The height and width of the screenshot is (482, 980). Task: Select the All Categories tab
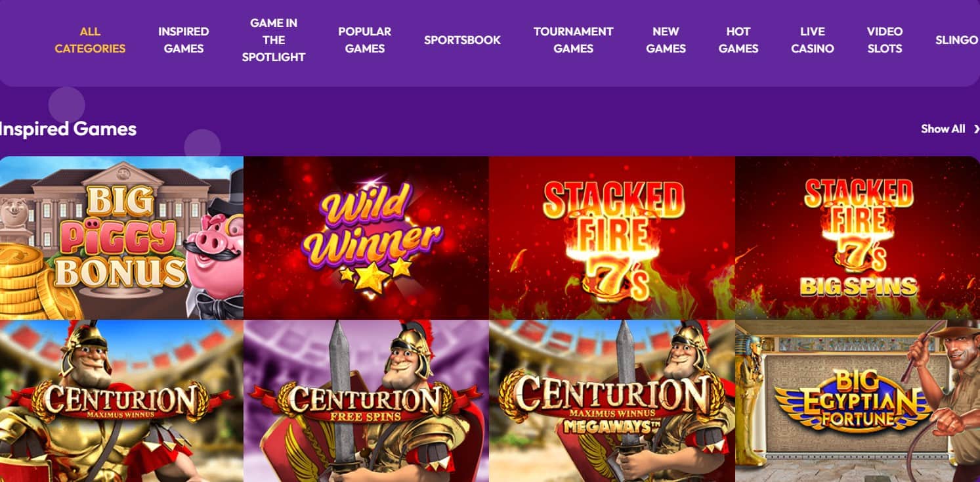tap(90, 40)
